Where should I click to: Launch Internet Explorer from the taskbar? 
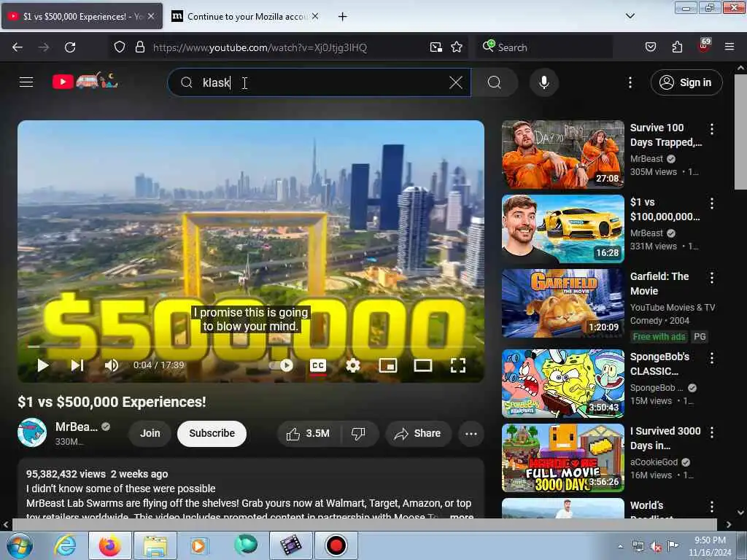tap(65, 545)
